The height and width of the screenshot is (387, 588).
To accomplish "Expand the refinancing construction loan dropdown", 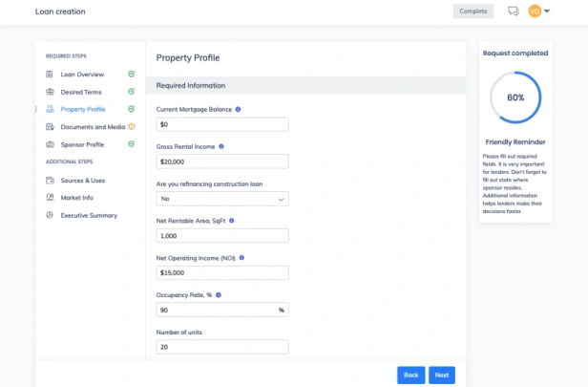I will [222, 199].
